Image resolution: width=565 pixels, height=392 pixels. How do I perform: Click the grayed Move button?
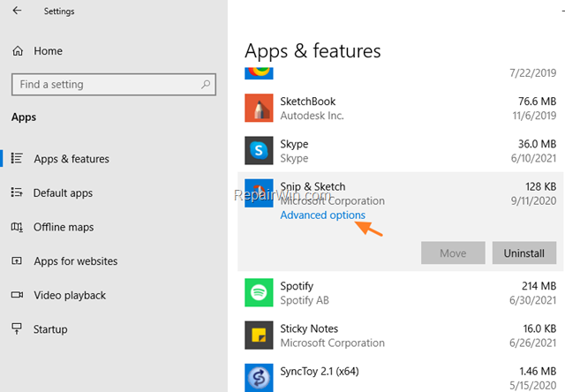(x=453, y=253)
